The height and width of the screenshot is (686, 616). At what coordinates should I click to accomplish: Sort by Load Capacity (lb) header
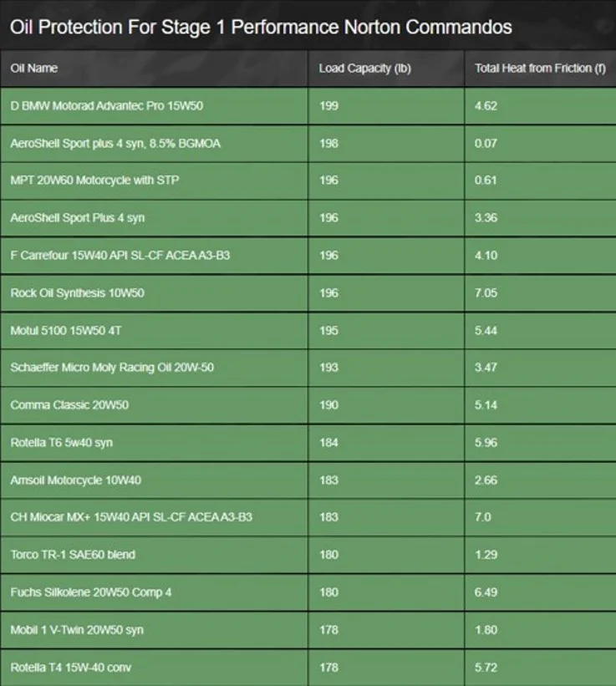point(364,69)
